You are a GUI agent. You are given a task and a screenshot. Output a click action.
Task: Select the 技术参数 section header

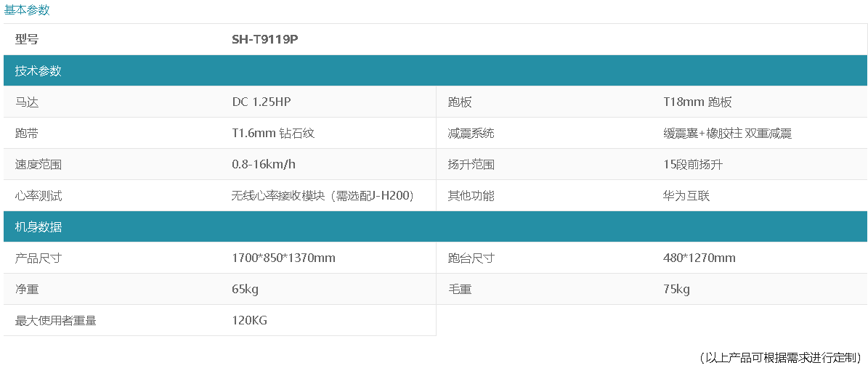pos(38,71)
